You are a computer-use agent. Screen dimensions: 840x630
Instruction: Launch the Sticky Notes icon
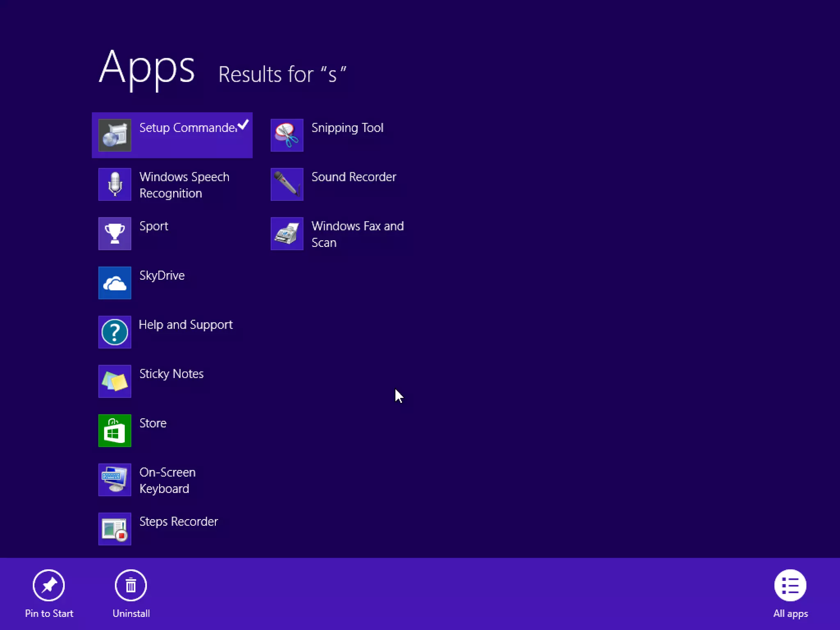115,381
